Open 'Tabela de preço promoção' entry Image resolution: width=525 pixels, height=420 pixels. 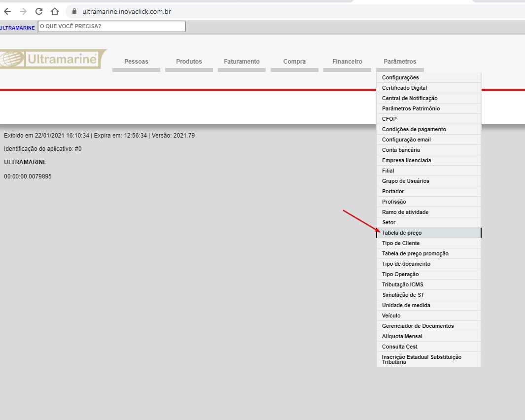coord(415,253)
